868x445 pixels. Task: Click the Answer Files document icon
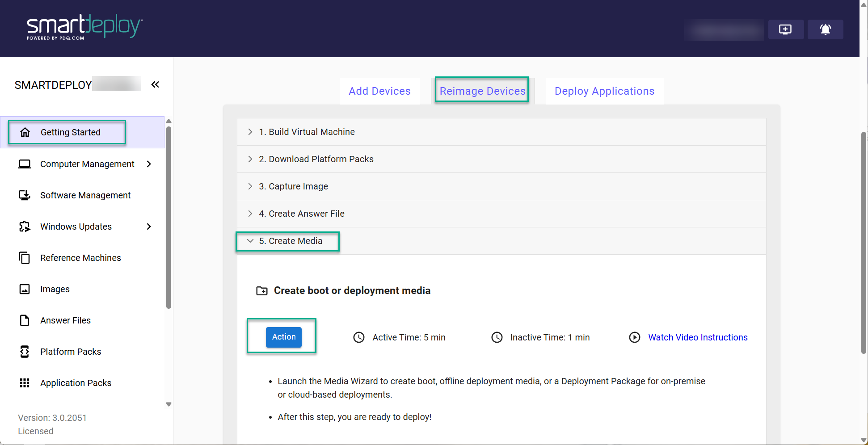[25, 320]
